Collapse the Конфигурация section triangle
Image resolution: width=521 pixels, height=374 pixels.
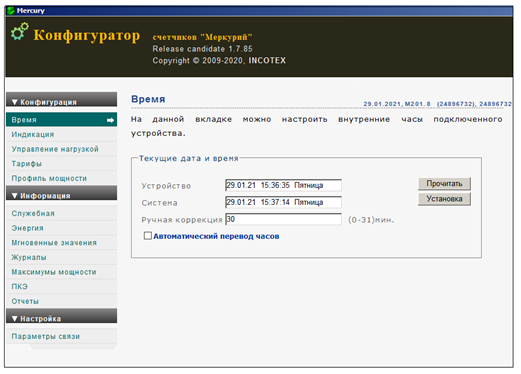pyautogui.click(x=14, y=102)
